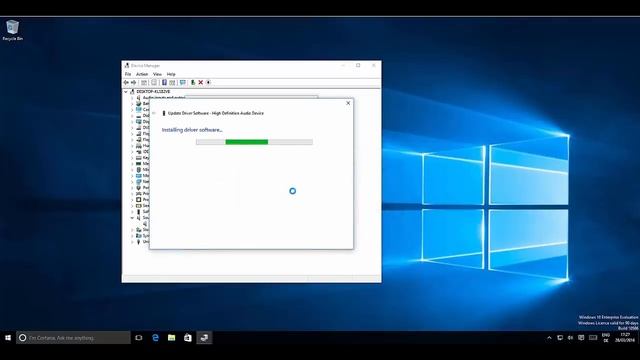Image resolution: width=640 pixels, height=360 pixels.
Task: Open the Action Center notification icon
Action: (x=581, y=338)
